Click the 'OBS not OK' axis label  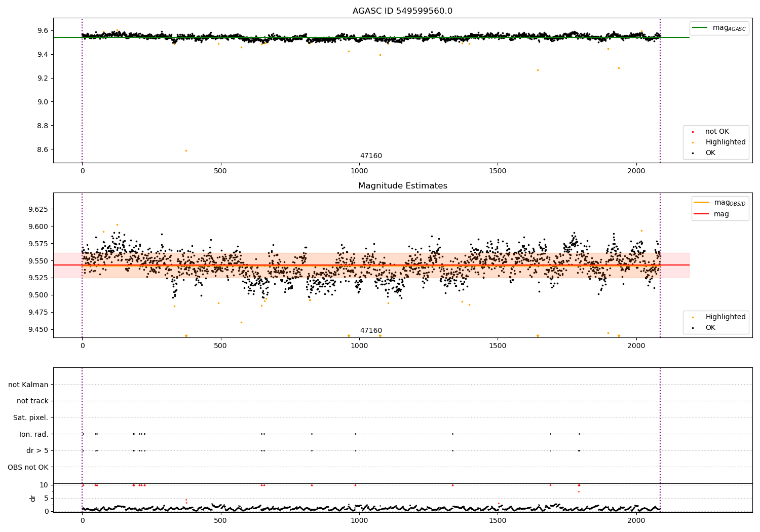[28, 467]
